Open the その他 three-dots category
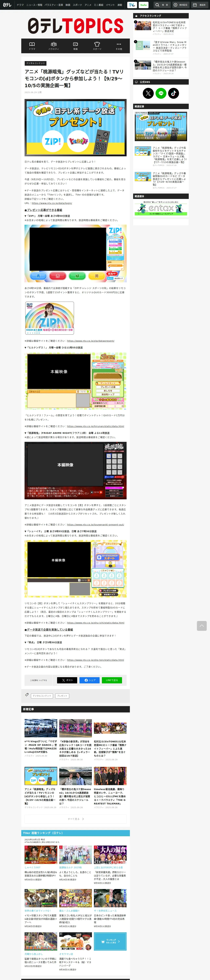This screenshot has width=210, height=980. coord(119,46)
